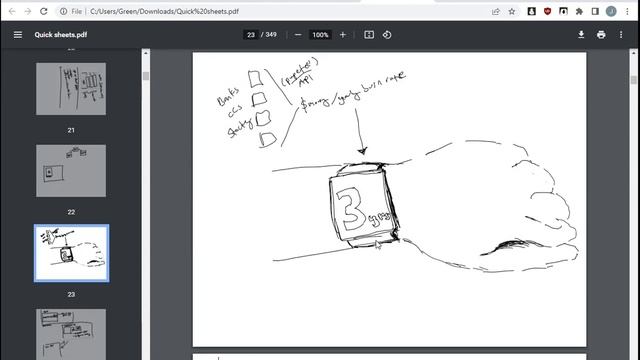Open the Extensions puzzle piece menu

[579, 11]
